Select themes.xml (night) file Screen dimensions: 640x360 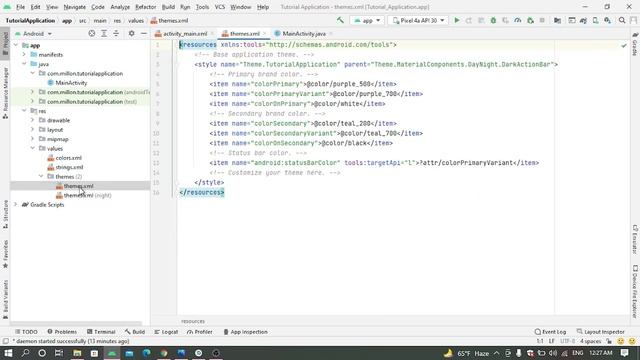coord(87,195)
